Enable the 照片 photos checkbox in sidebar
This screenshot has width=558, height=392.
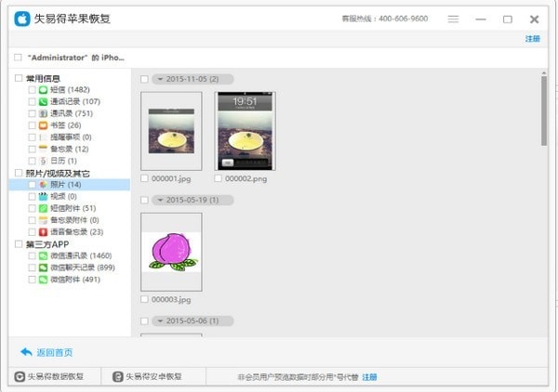[32, 185]
